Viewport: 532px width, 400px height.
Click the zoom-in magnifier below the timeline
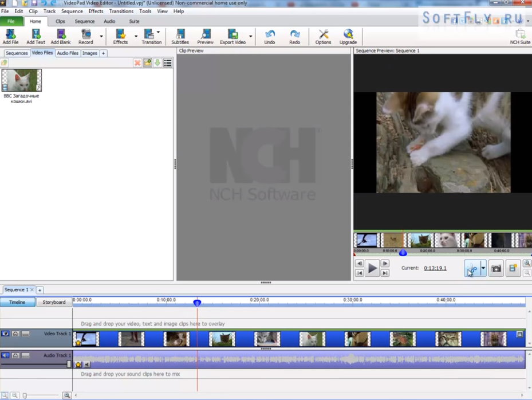tap(67, 395)
